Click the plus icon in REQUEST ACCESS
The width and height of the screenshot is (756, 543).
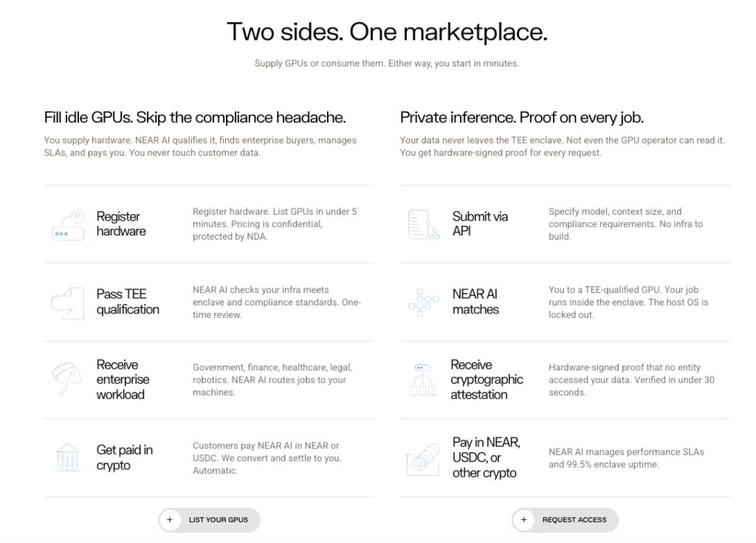[x=524, y=519]
